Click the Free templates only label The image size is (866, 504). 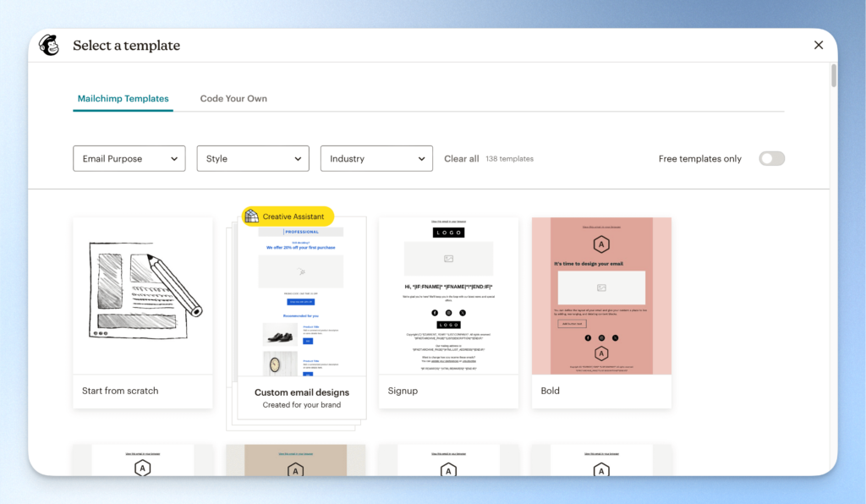[699, 158]
